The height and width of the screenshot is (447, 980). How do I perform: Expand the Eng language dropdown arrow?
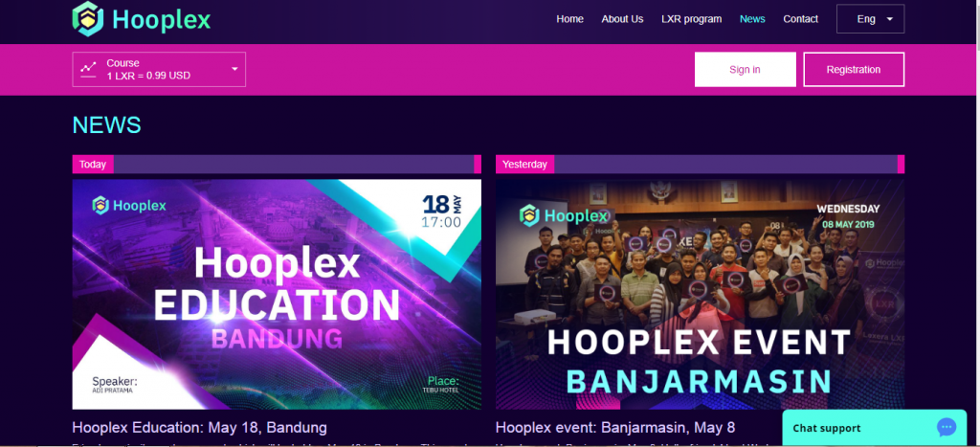tap(889, 19)
